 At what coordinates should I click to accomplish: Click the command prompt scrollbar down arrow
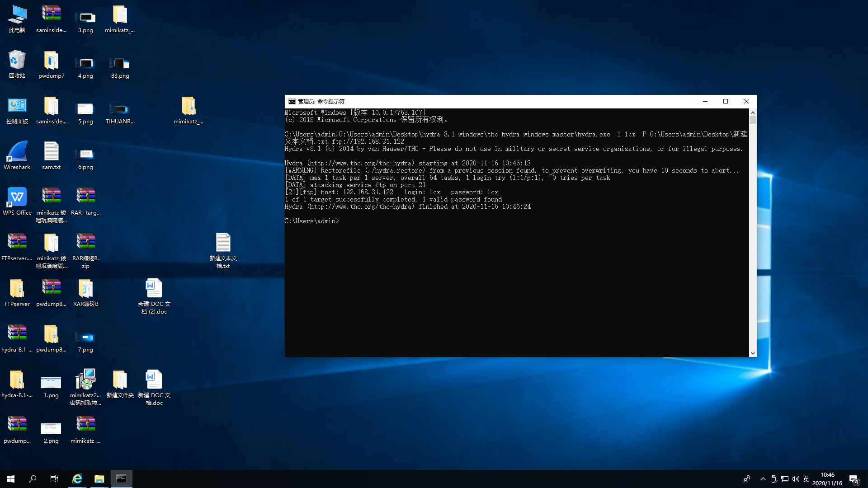tap(753, 353)
